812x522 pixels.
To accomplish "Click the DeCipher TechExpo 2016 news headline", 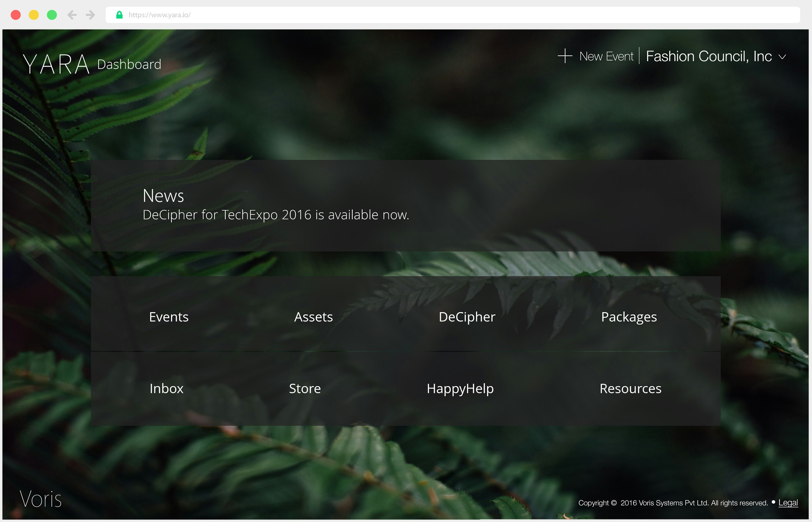I will (x=276, y=215).
